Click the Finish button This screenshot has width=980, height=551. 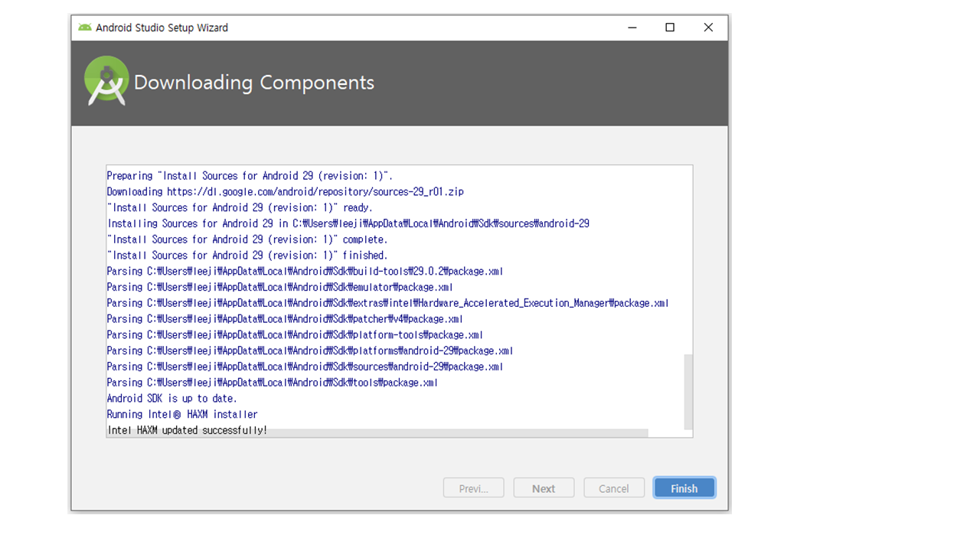[x=684, y=488]
